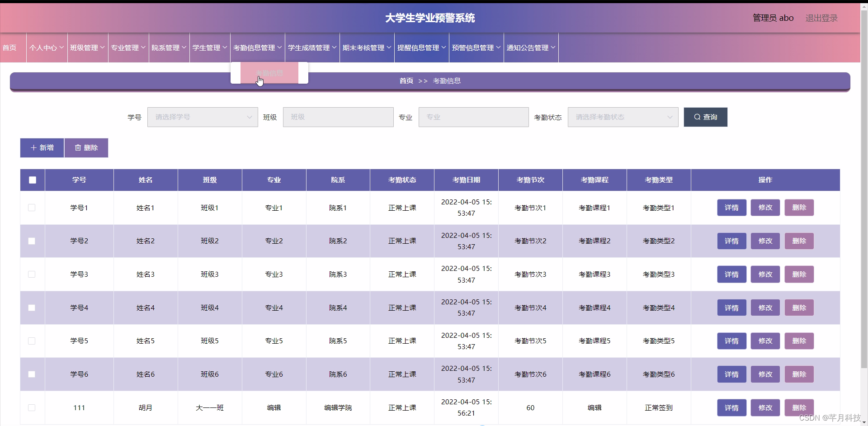Switch to the 通知公告管理 menu

point(528,47)
